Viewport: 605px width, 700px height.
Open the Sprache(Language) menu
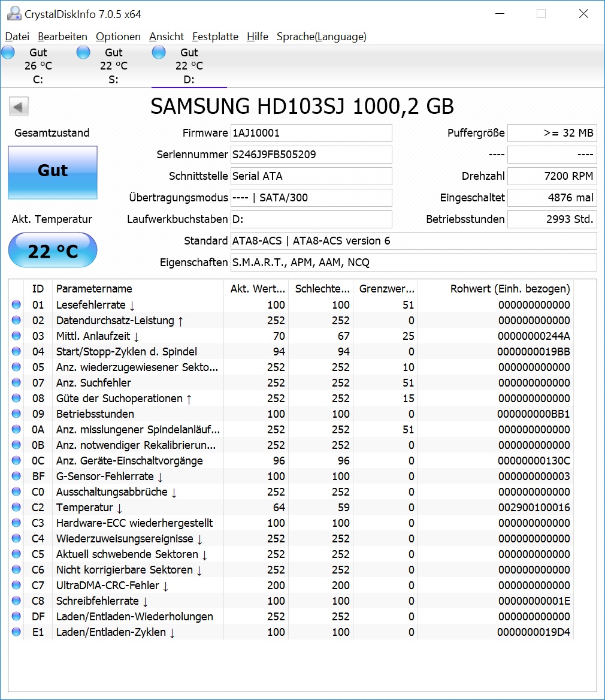(x=322, y=37)
